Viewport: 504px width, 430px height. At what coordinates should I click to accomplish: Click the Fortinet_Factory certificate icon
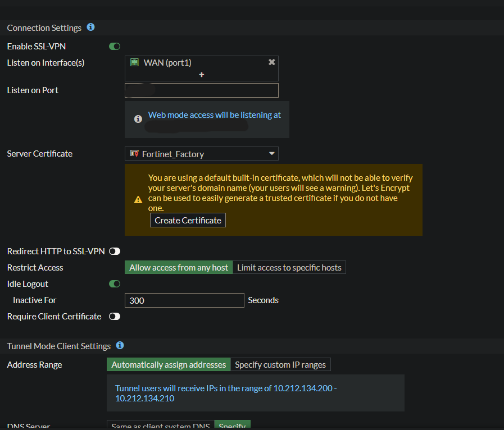pos(134,153)
